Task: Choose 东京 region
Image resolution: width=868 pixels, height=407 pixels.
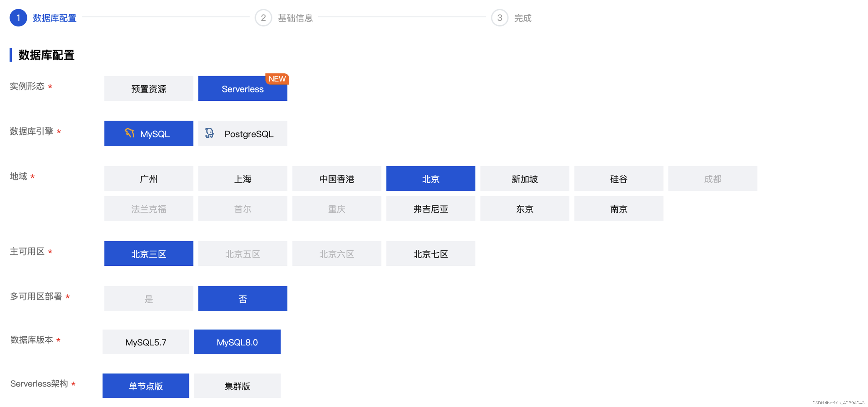Action: tap(525, 209)
